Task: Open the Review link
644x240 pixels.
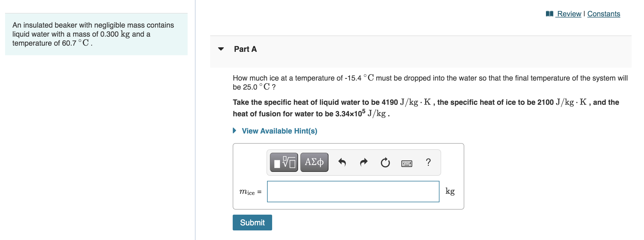Action: [x=569, y=14]
